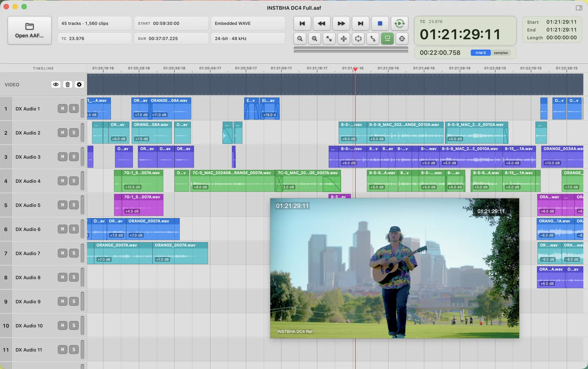Mute DX Audio 1
This screenshot has height=369, width=588.
62,108
